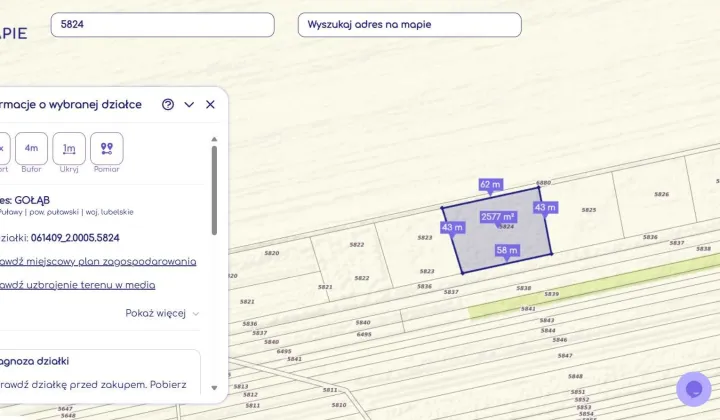This screenshot has height=420, width=720.
Task: Click the panel scroll-up arrow
Action: coord(214,139)
